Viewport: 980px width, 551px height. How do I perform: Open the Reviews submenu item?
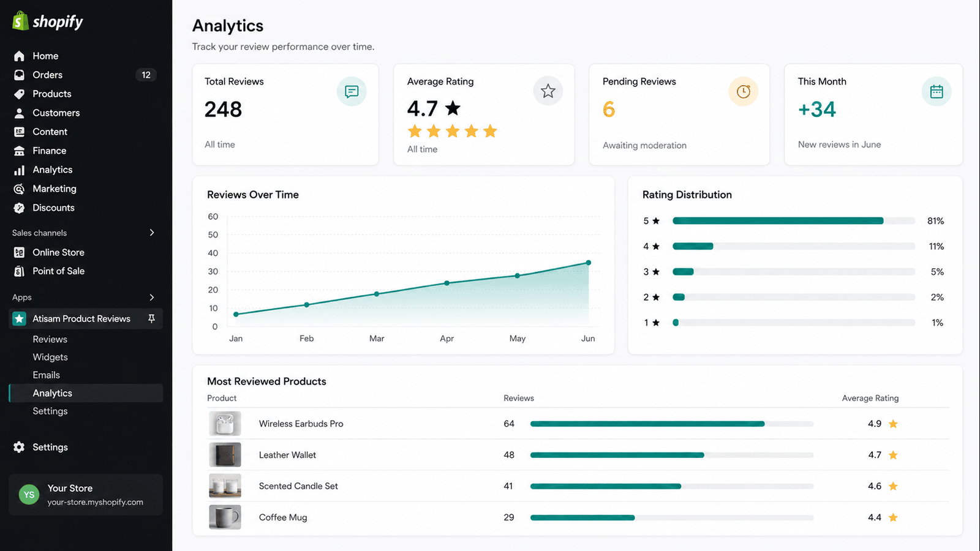pyautogui.click(x=50, y=339)
